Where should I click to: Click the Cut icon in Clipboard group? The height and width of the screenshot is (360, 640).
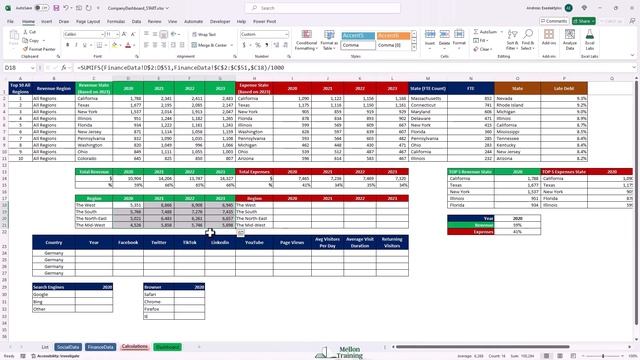(x=26, y=32)
